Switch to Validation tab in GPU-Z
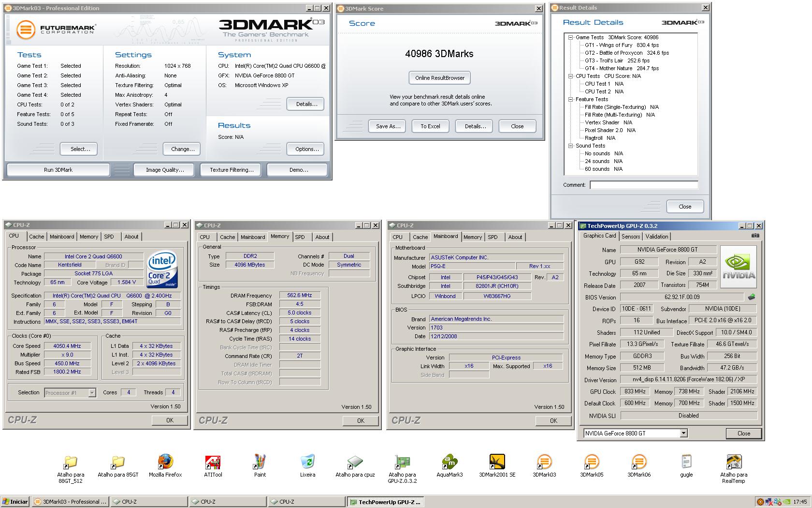The width and height of the screenshot is (812, 508). pyautogui.click(x=657, y=237)
